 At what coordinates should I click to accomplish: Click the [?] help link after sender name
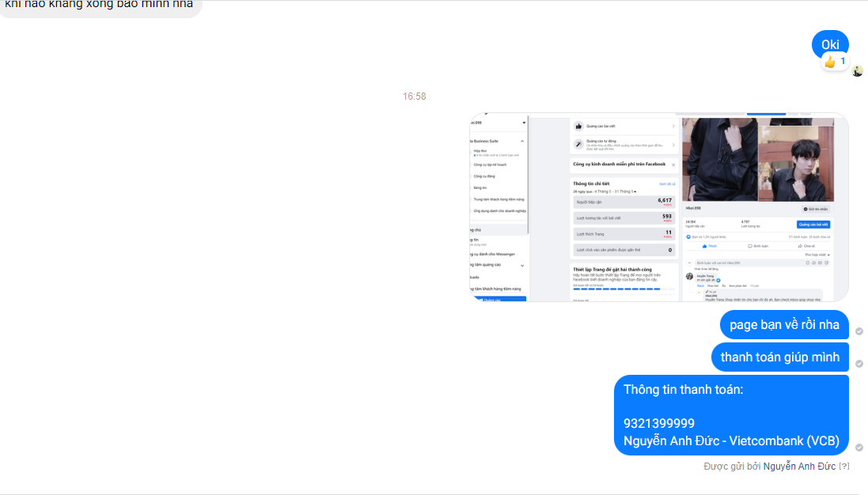[843, 467]
